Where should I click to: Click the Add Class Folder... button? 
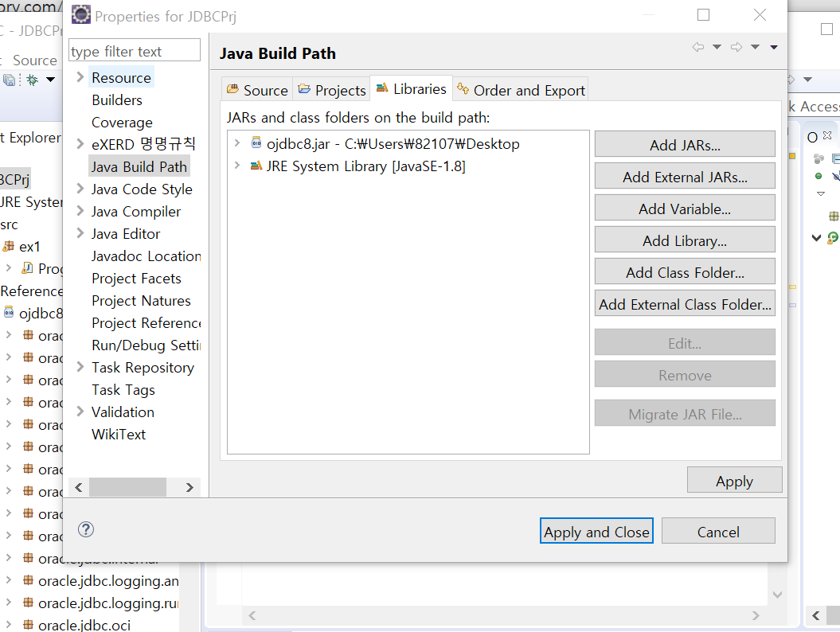click(x=685, y=272)
